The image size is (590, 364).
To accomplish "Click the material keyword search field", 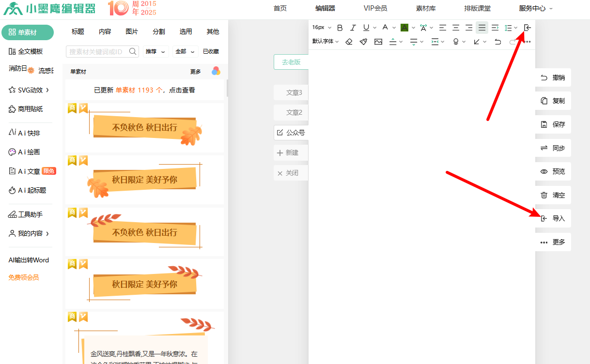I will pyautogui.click(x=96, y=51).
